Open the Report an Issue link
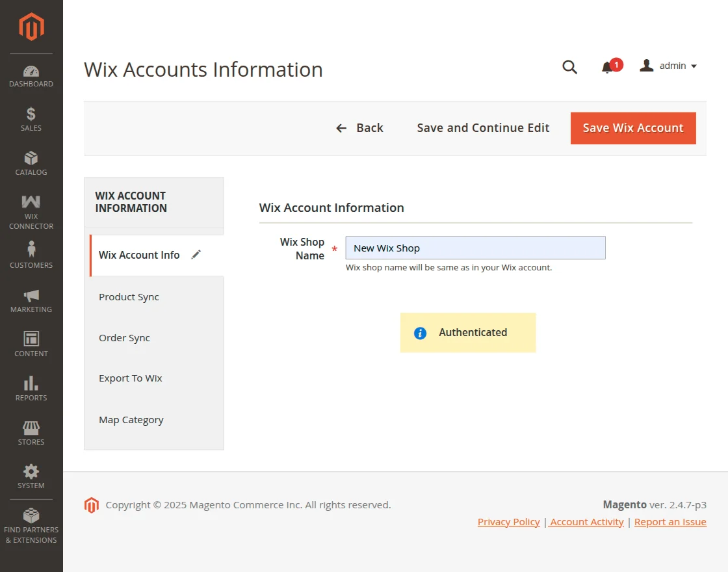728x572 pixels. tap(670, 521)
